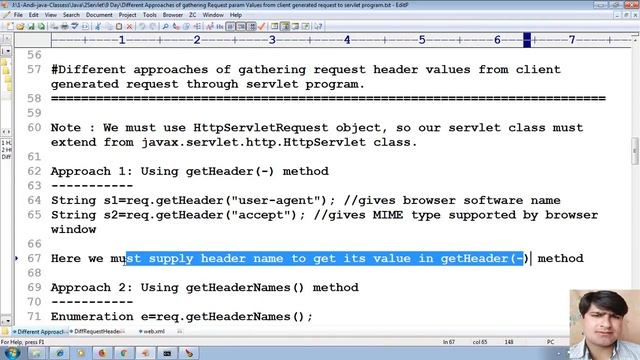The height and width of the screenshot is (360, 640).
Task: Open the ZC menu
Action: pyautogui.click(x=193, y=15)
